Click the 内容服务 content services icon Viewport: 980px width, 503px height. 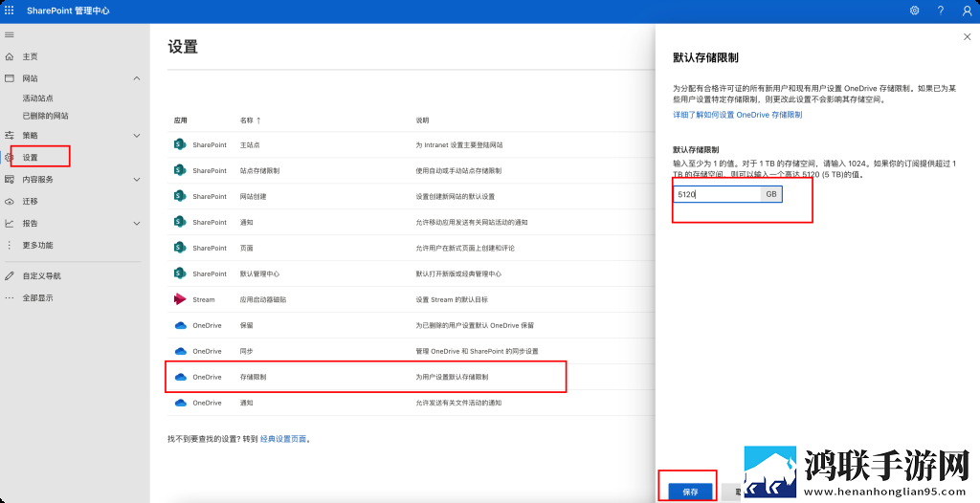click(10, 180)
